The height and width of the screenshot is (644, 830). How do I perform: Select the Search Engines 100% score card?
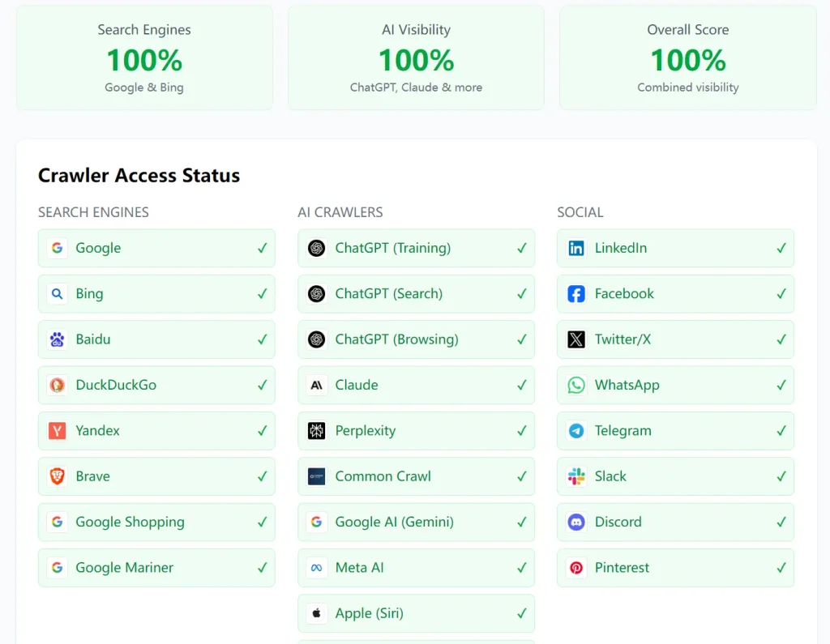click(x=144, y=58)
